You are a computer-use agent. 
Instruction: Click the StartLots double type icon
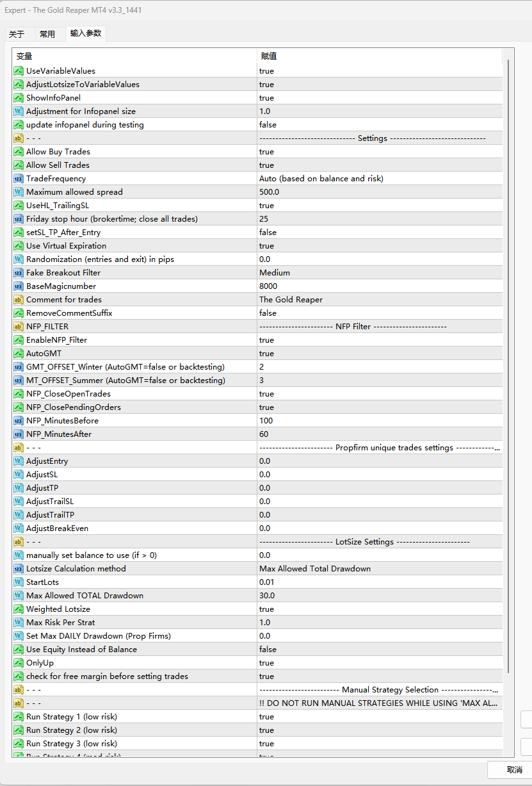pyautogui.click(x=19, y=582)
